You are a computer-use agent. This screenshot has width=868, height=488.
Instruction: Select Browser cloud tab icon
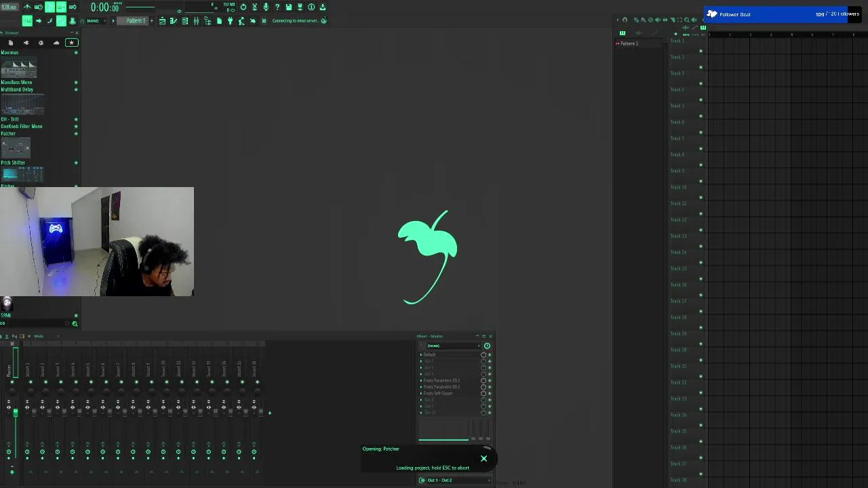[x=56, y=43]
